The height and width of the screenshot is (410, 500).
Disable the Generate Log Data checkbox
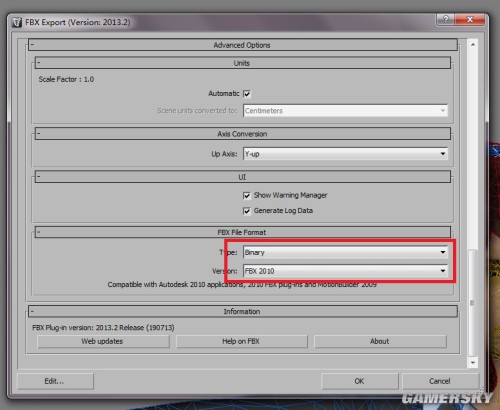click(x=247, y=211)
